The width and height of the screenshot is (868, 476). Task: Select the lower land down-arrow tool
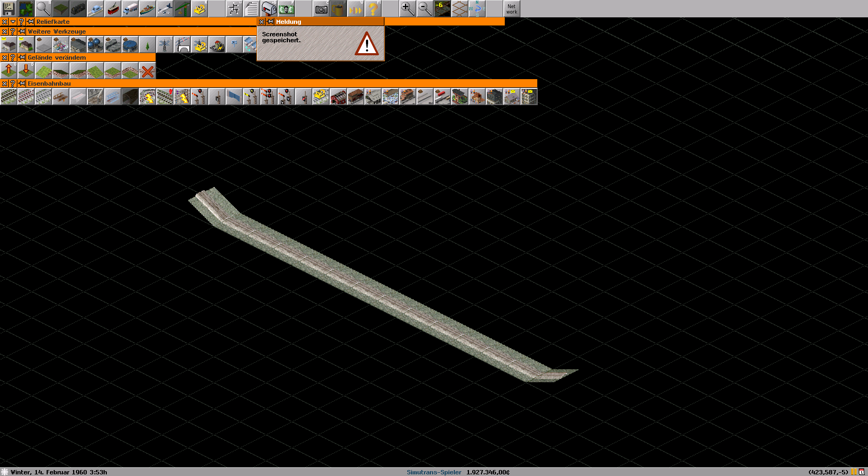pos(25,70)
